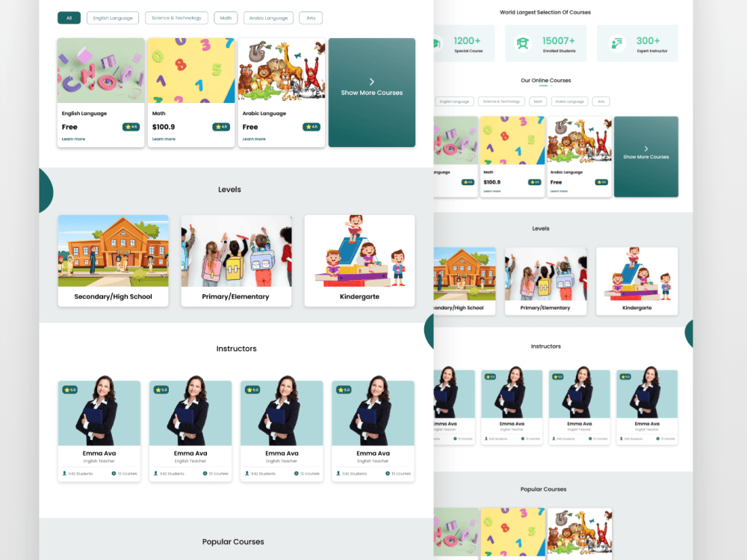Click 'Learn more' under English Language course, left mockup

tap(73, 139)
